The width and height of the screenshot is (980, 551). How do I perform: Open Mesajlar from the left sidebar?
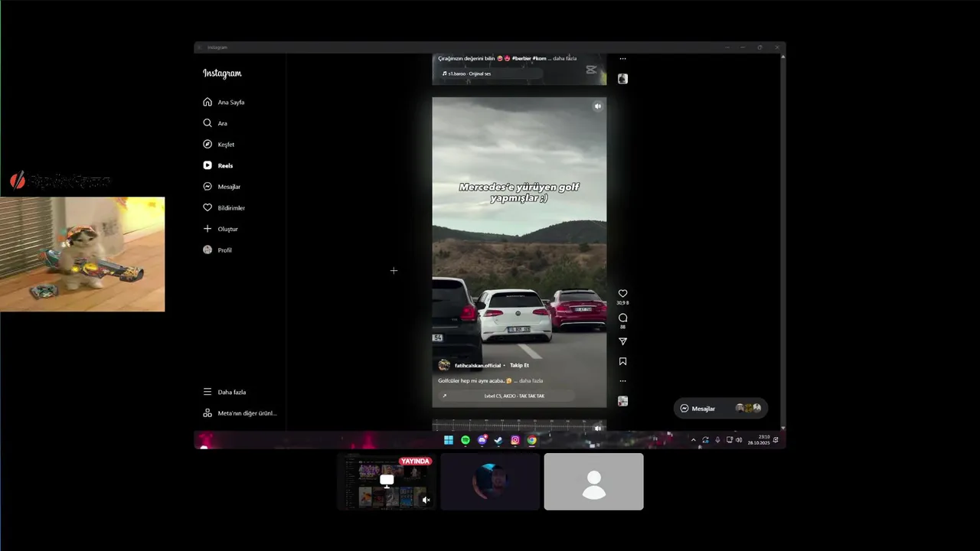222,187
